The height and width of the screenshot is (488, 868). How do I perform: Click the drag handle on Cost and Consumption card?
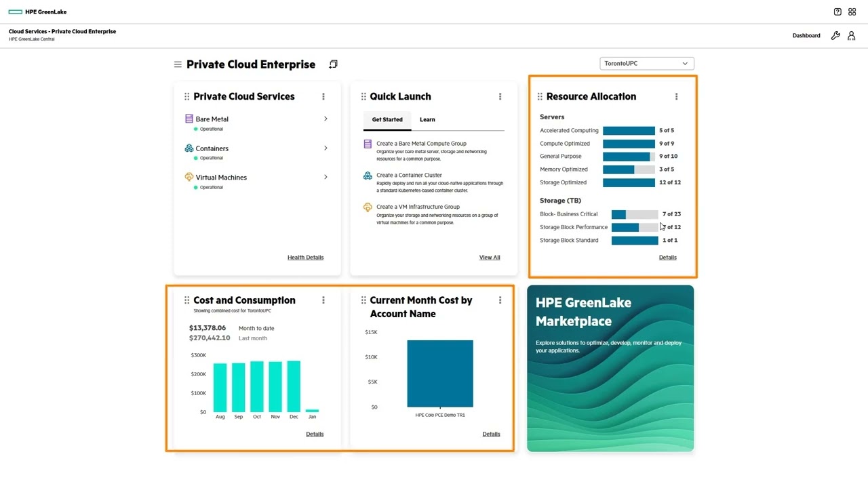pos(186,300)
